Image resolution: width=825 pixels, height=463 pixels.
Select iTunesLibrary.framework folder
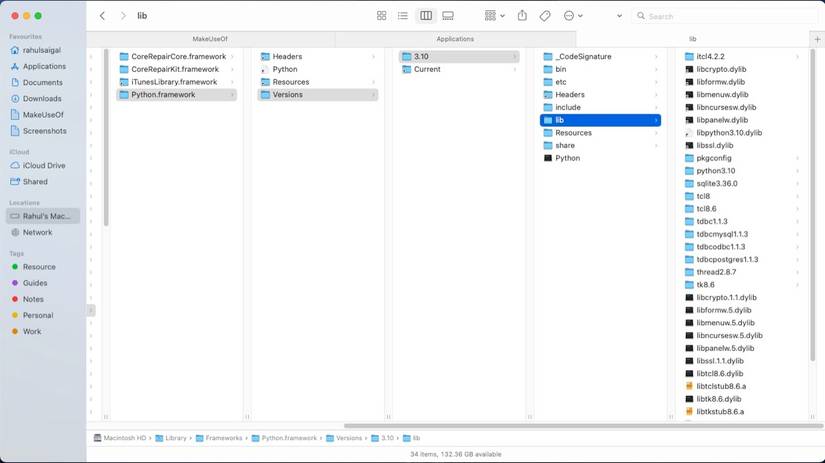(177, 82)
